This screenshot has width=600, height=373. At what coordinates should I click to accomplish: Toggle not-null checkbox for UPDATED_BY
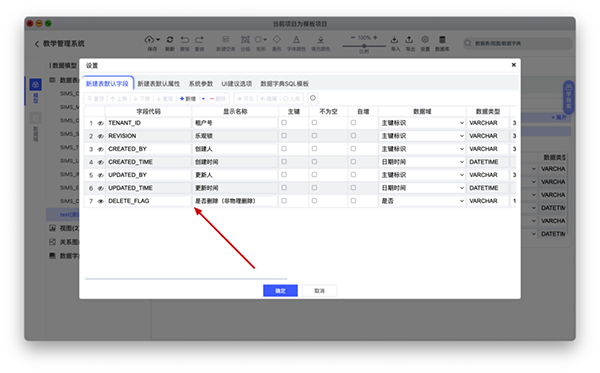click(x=314, y=175)
